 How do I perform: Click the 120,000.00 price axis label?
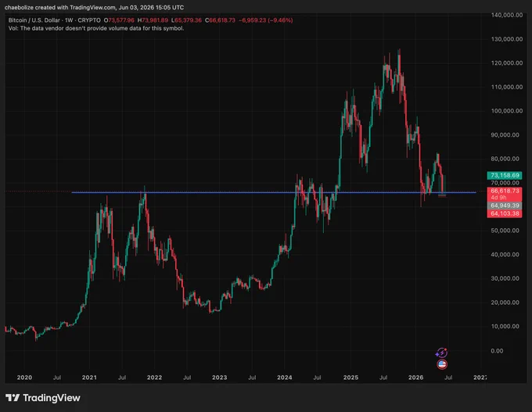507,63
